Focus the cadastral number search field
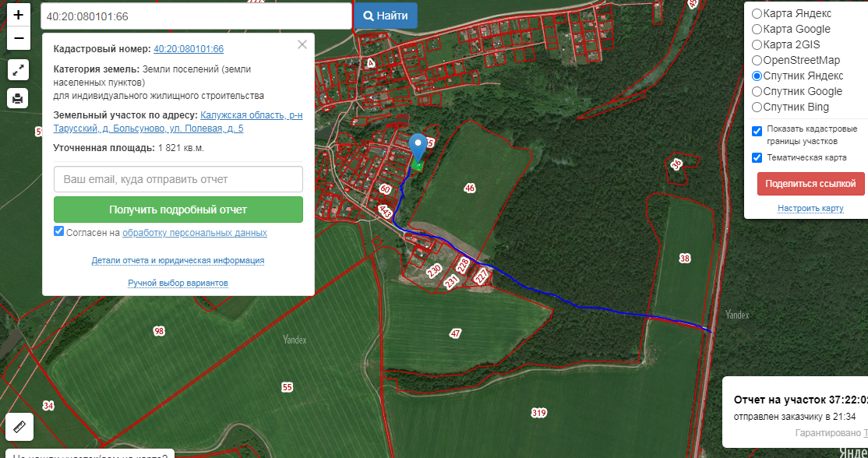The height and width of the screenshot is (458, 868). [196, 16]
